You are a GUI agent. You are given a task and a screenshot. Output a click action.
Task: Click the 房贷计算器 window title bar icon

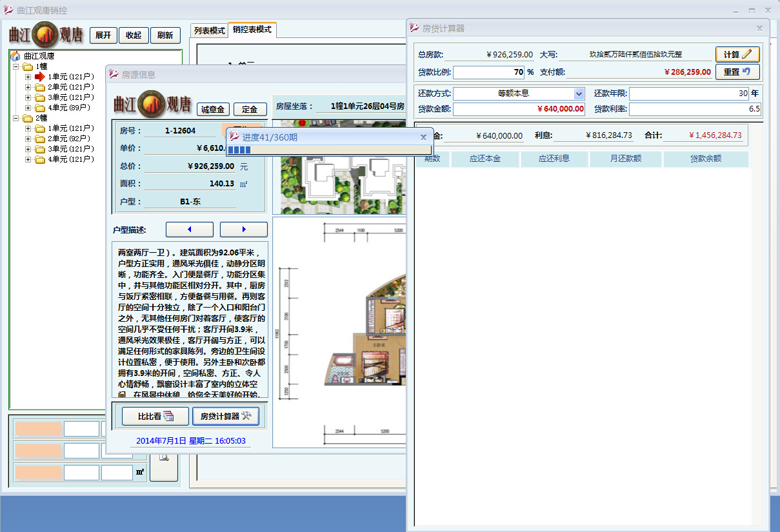415,28
